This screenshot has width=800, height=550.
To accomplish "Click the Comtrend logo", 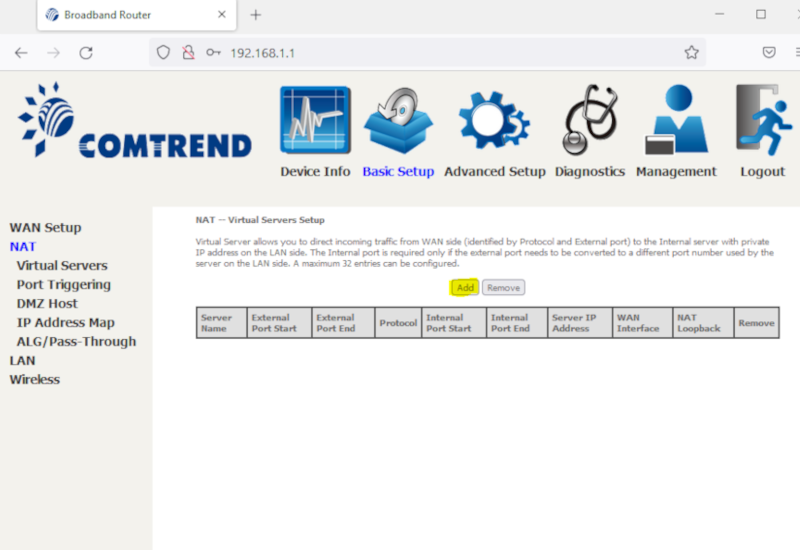I will pos(135,120).
